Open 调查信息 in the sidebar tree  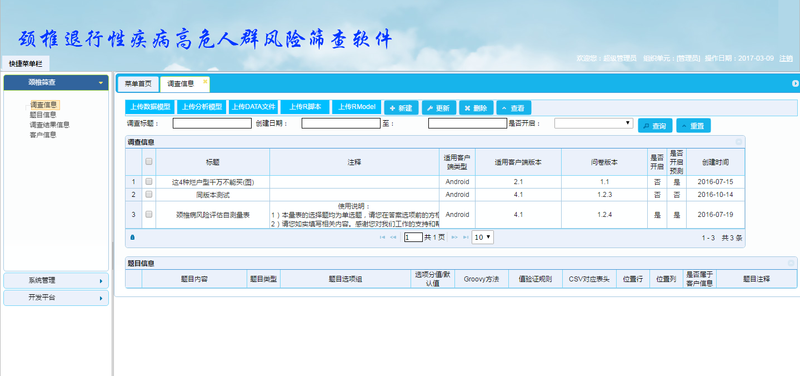click(x=44, y=105)
